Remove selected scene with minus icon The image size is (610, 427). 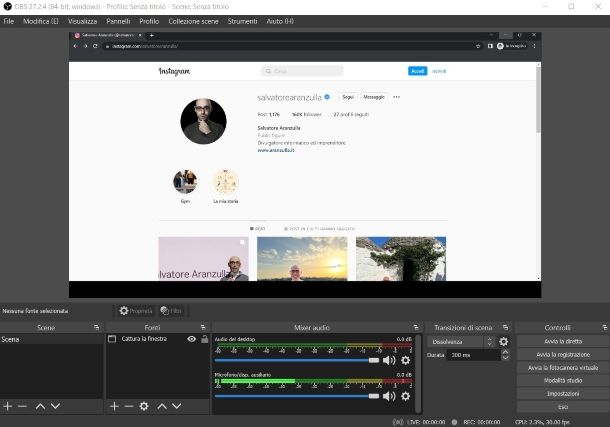22,406
